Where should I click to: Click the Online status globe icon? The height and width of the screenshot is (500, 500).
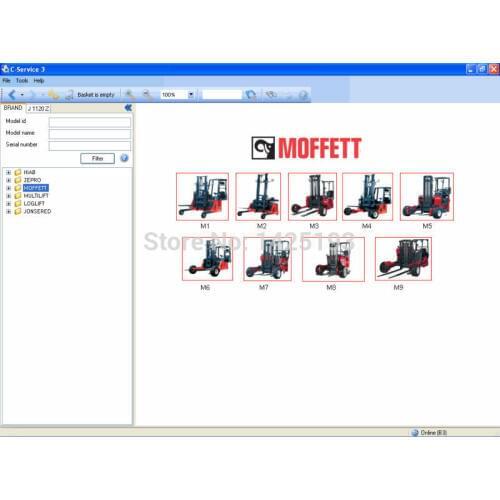415,432
